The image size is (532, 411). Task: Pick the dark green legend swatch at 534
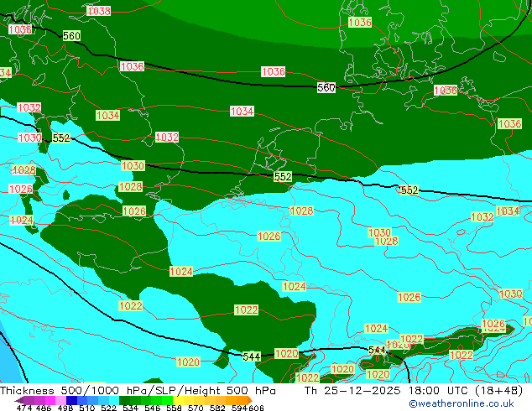(124, 400)
